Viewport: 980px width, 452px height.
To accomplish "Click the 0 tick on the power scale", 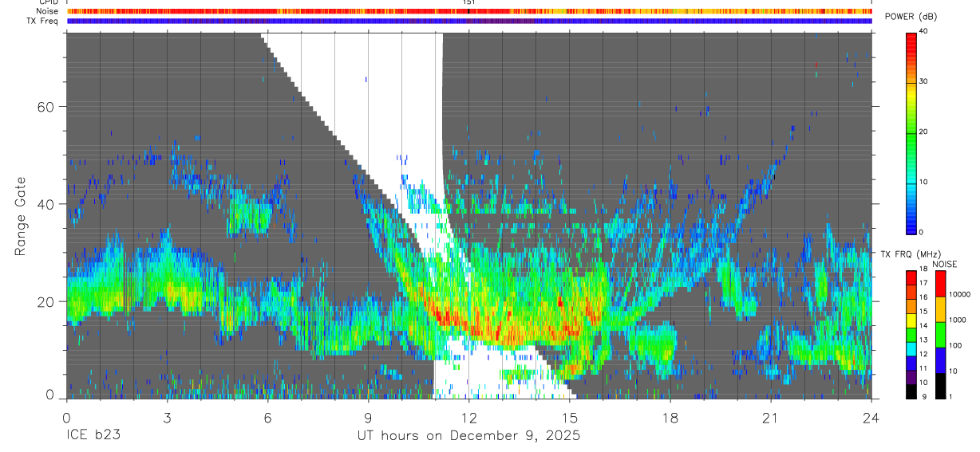I will click(922, 232).
